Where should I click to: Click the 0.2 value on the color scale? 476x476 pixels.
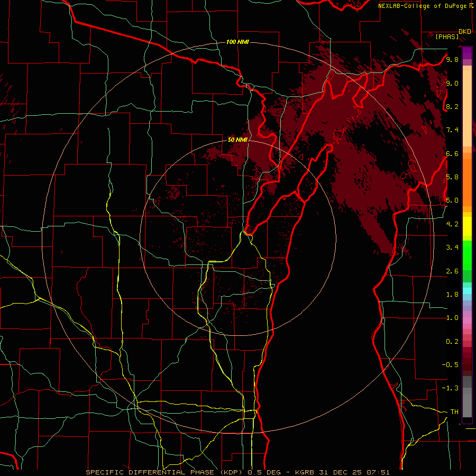pyautogui.click(x=452, y=341)
